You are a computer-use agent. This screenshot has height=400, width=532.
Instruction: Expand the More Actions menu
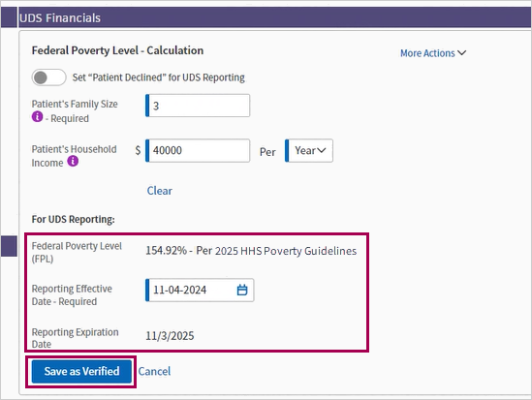click(433, 53)
